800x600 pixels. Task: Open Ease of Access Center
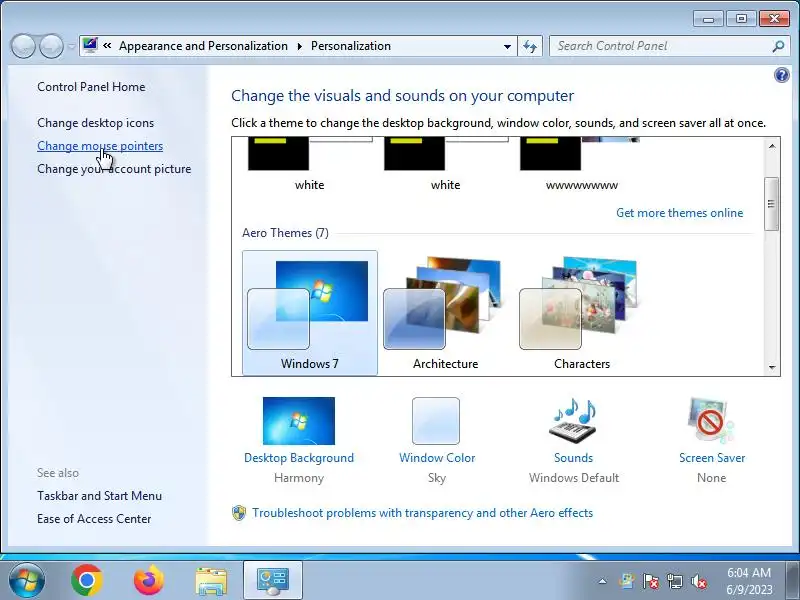tap(94, 519)
